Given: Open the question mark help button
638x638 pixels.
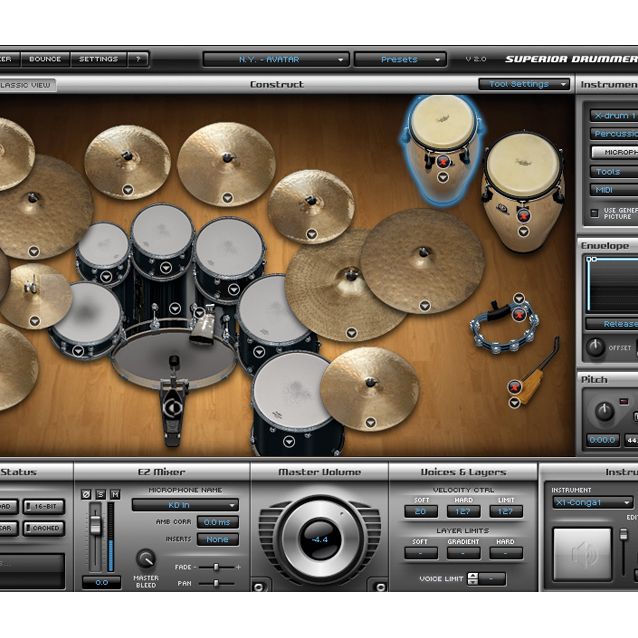Looking at the screenshot, I should coord(138,59).
